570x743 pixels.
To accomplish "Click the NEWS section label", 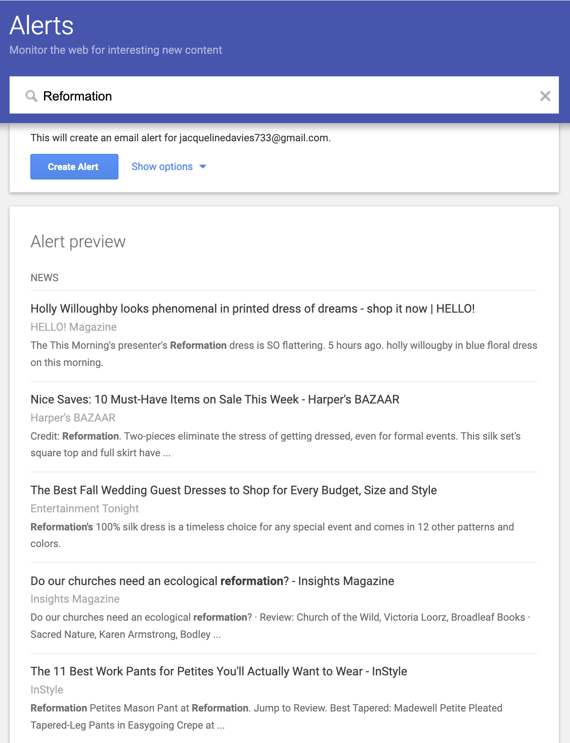I will [45, 278].
